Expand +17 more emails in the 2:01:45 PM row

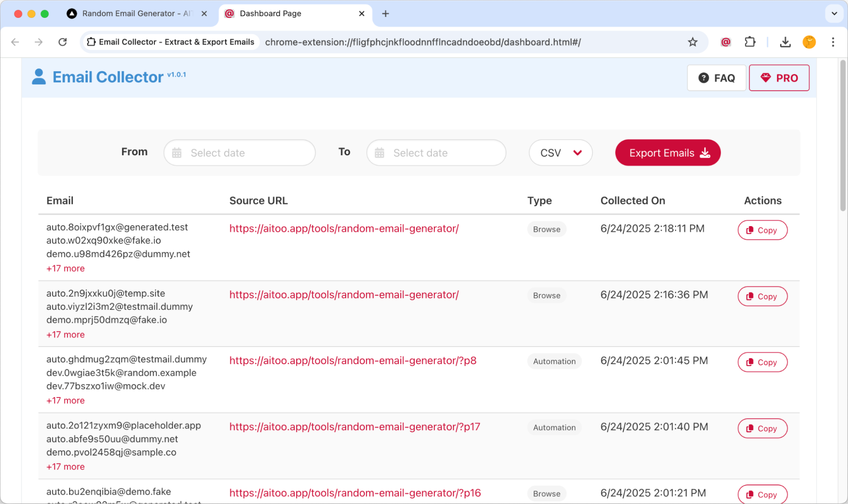pyautogui.click(x=65, y=400)
